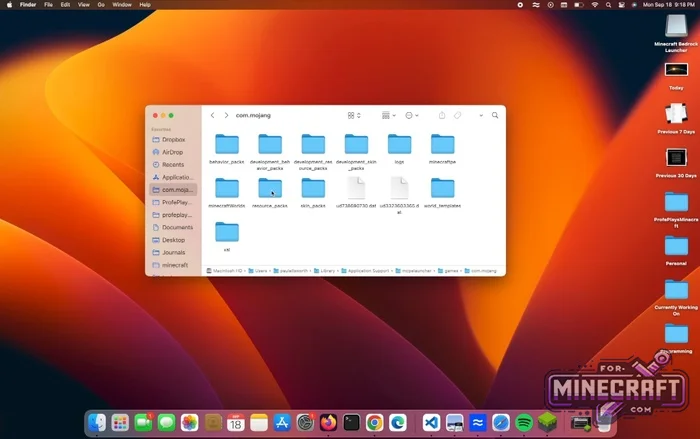Click the Back navigation arrow

pyautogui.click(x=212, y=116)
